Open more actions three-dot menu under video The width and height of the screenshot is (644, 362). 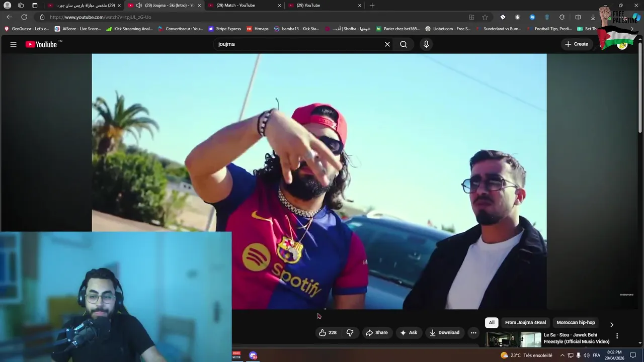tap(473, 332)
